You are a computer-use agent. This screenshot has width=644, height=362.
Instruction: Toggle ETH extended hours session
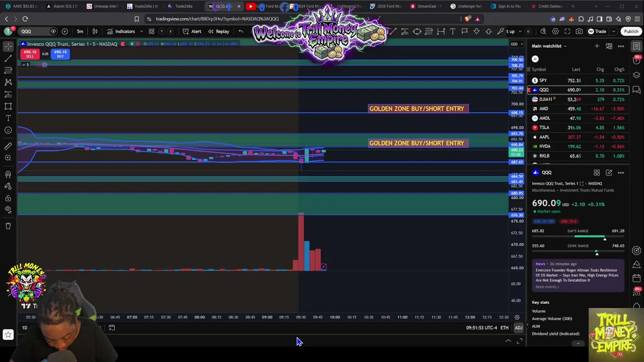(x=504, y=328)
